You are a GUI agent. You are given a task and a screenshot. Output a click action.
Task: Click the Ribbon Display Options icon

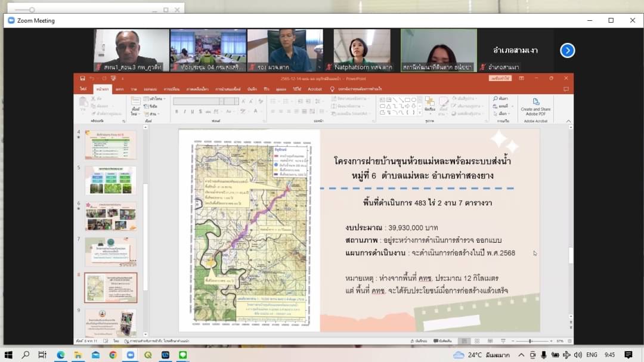click(x=521, y=79)
